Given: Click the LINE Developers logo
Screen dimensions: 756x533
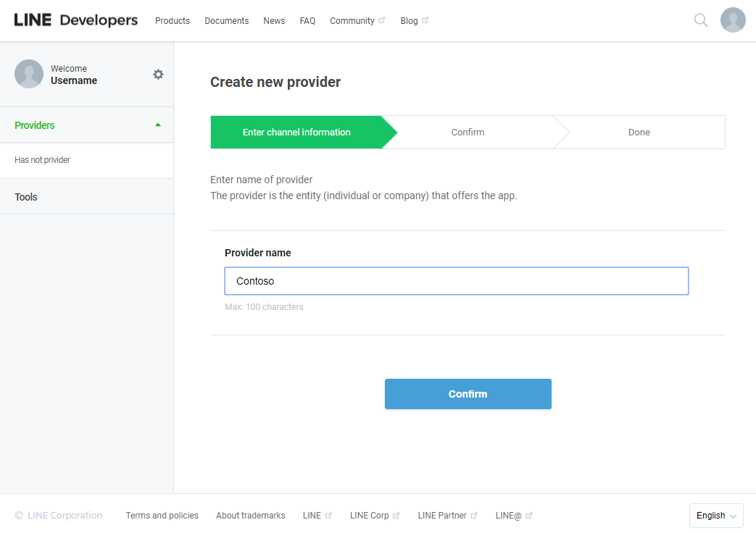Looking at the screenshot, I should [x=75, y=20].
